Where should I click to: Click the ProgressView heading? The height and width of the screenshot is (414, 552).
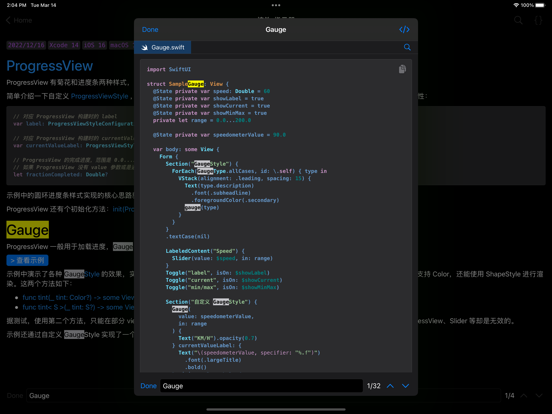(50, 66)
